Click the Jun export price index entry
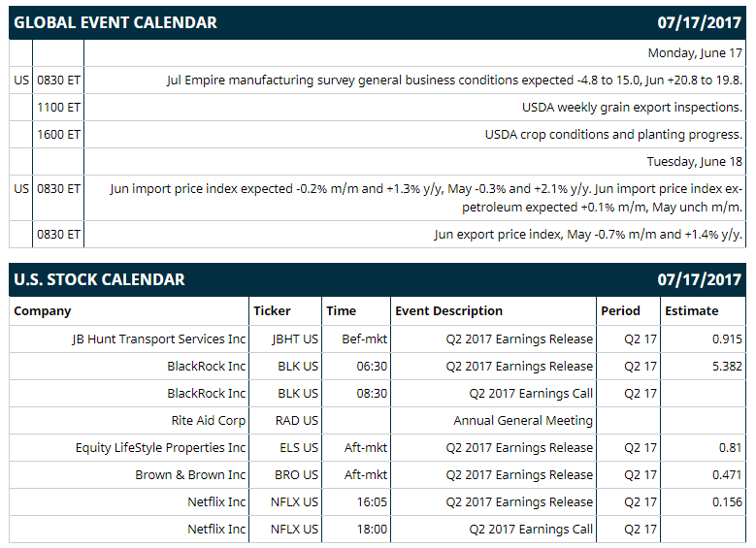 (588, 235)
